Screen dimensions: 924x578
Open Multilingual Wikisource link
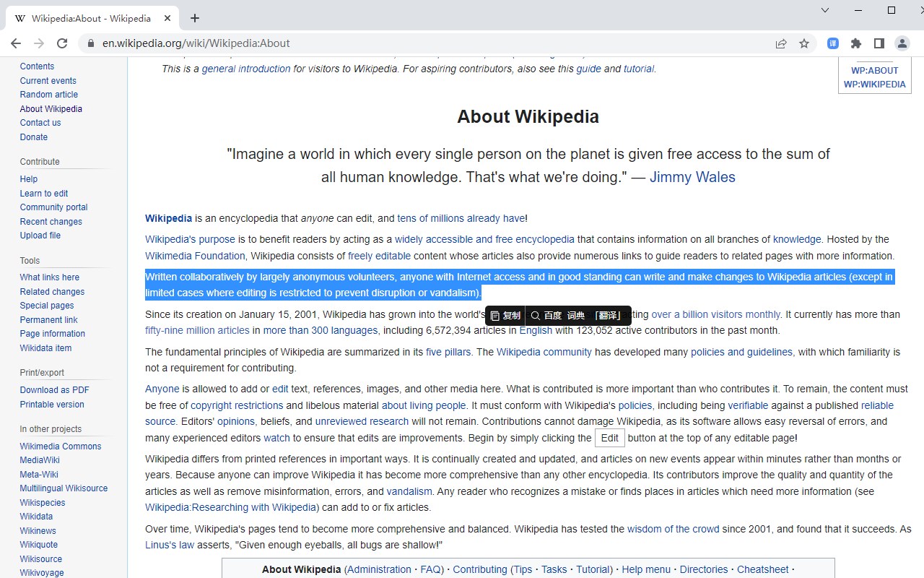click(64, 488)
